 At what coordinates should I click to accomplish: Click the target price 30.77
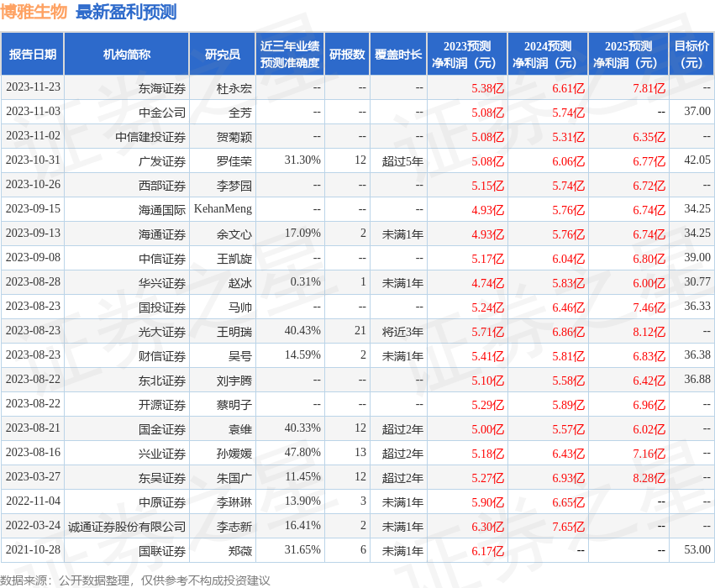(697, 282)
